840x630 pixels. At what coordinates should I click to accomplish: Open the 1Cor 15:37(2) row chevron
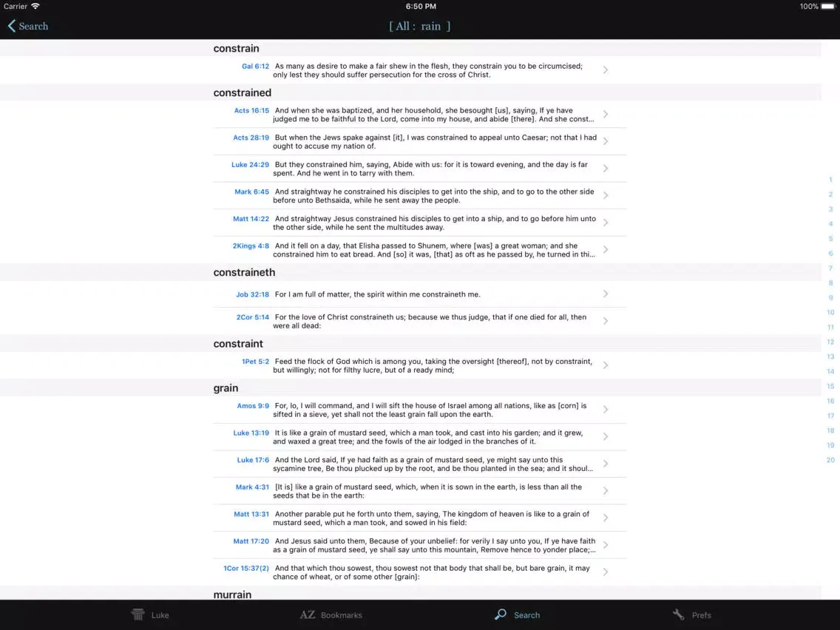point(606,572)
